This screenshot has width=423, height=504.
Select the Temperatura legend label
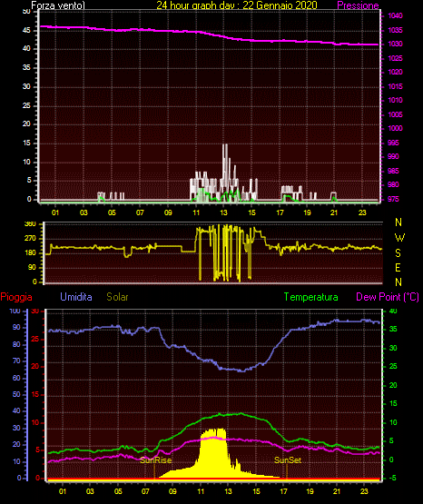[311, 297]
